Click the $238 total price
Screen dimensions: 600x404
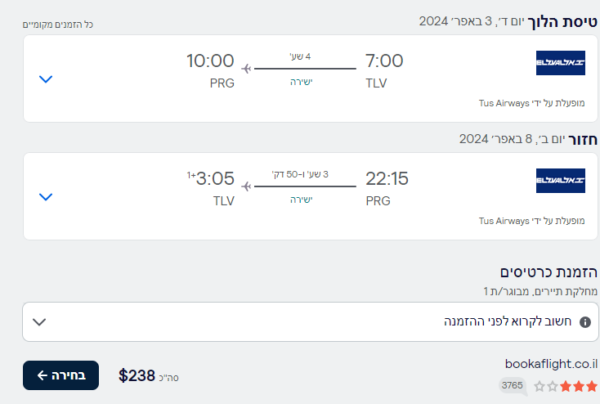coord(137,375)
